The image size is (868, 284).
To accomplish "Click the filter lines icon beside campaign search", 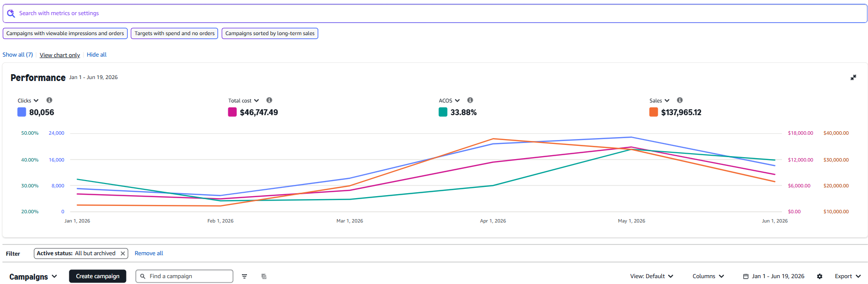I will [x=244, y=276].
